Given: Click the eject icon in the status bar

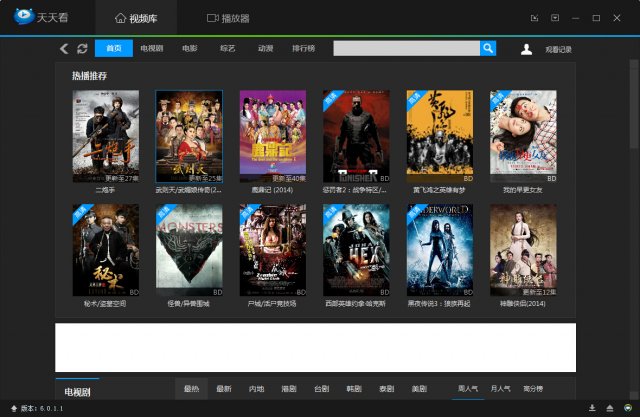Looking at the screenshot, I should [x=610, y=408].
